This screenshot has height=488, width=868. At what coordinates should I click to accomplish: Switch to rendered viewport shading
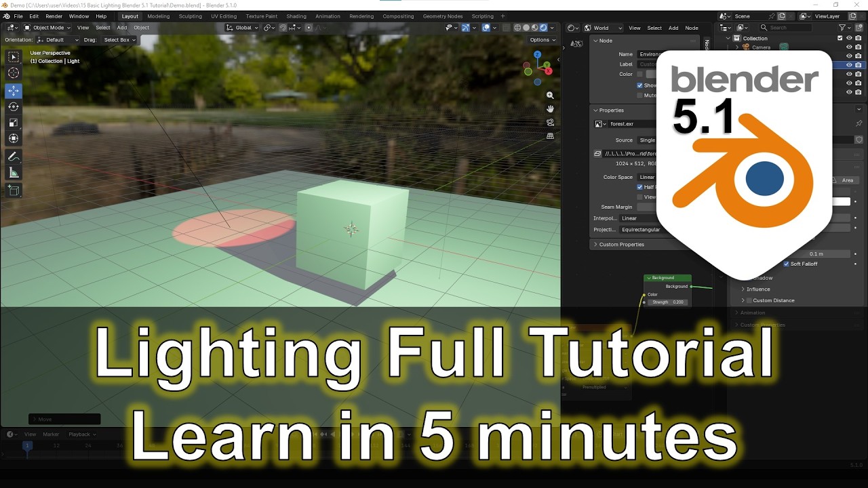coord(543,28)
